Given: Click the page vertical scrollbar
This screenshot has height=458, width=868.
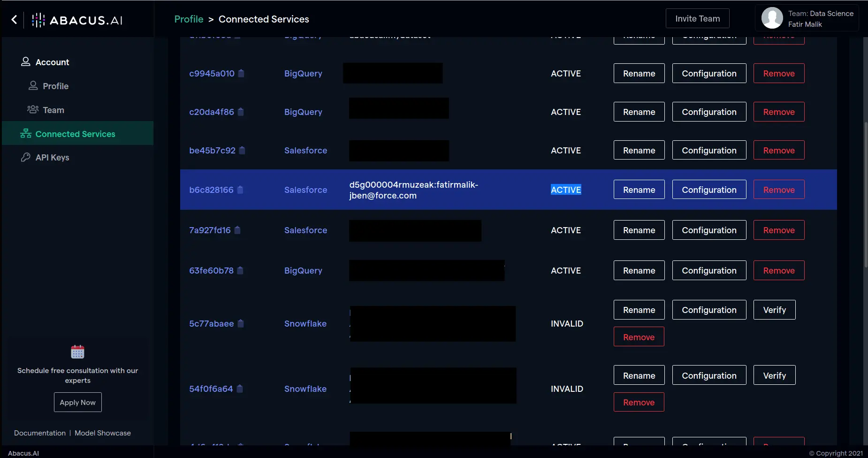Looking at the screenshot, I should 865,195.
